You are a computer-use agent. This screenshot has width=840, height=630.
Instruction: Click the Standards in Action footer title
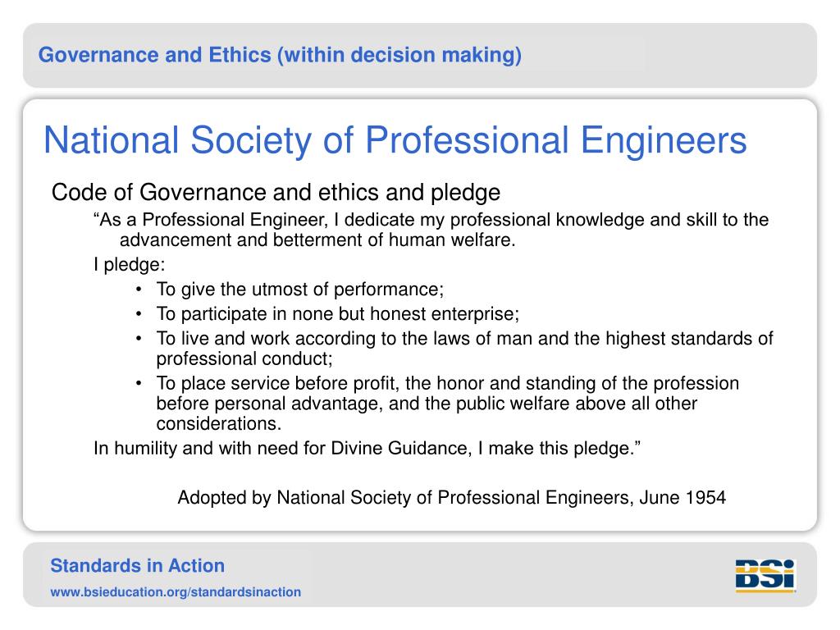coord(138,566)
